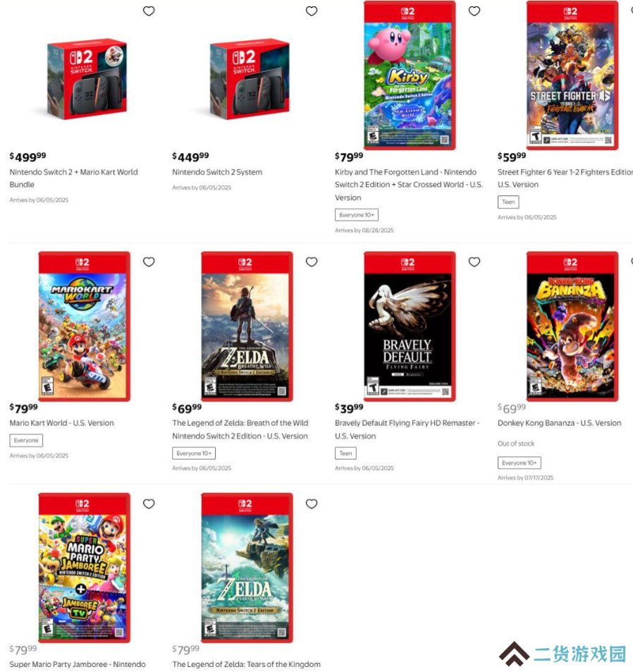Open Nintendo Switch 2 System product title
Screen dimensions: 633x672
click(x=217, y=172)
